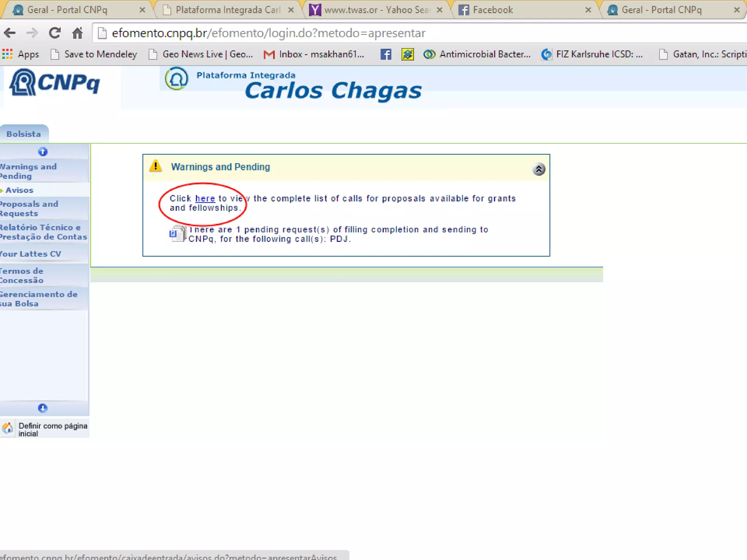Click the browser home icon
This screenshot has width=747, height=560.
pyautogui.click(x=77, y=33)
